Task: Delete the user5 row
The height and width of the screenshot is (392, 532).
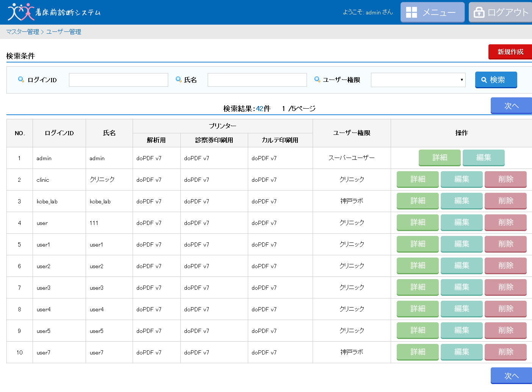Action: [x=505, y=330]
